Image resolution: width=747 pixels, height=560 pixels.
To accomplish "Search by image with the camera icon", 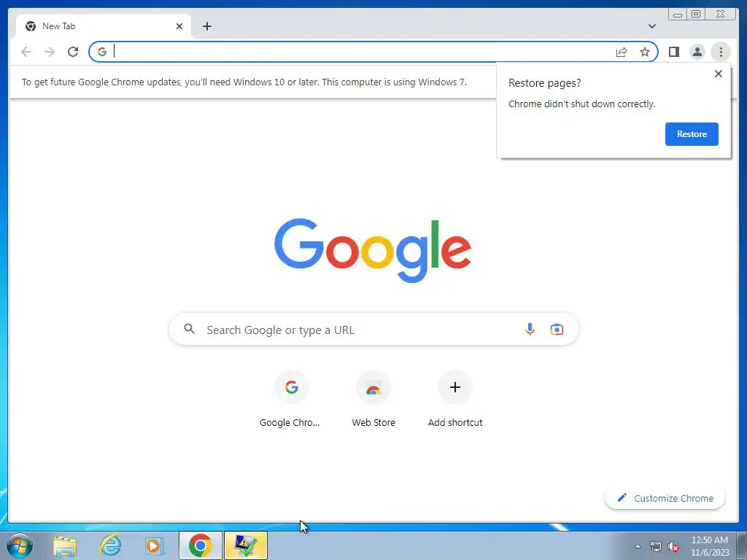I will [557, 329].
